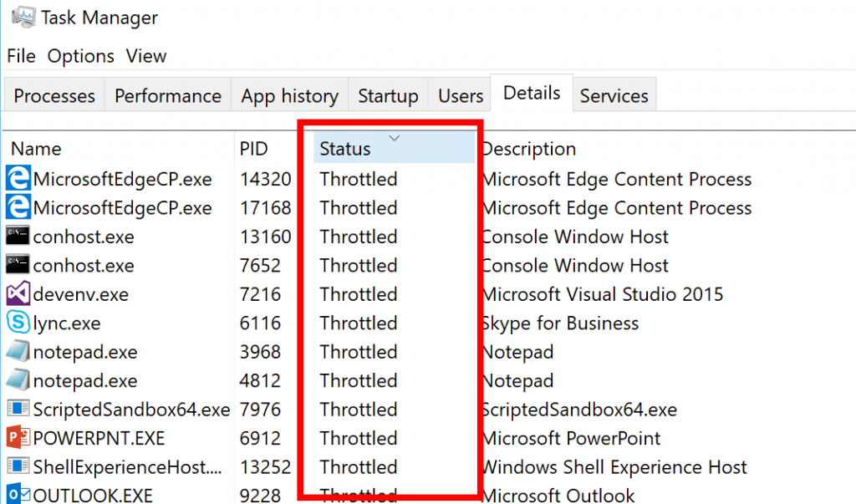Image resolution: width=856 pixels, height=504 pixels.
Task: Open the View menu
Action: click(x=145, y=56)
